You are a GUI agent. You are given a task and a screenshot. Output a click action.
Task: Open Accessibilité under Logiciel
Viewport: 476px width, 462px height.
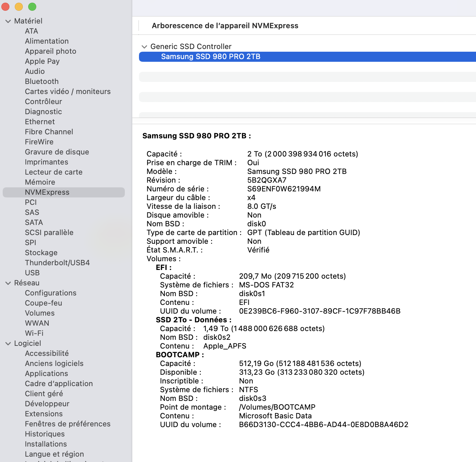coord(47,353)
